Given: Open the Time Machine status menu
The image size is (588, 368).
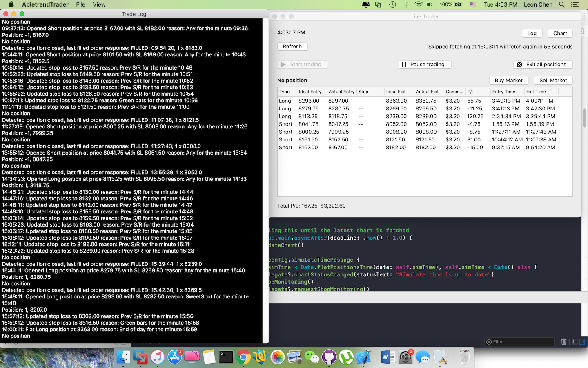Looking at the screenshot, I should (392, 4).
